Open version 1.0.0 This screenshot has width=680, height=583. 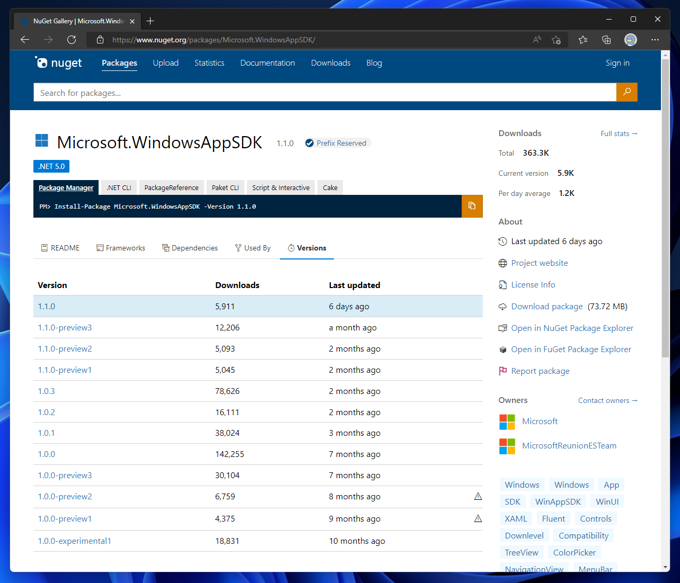[46, 454]
